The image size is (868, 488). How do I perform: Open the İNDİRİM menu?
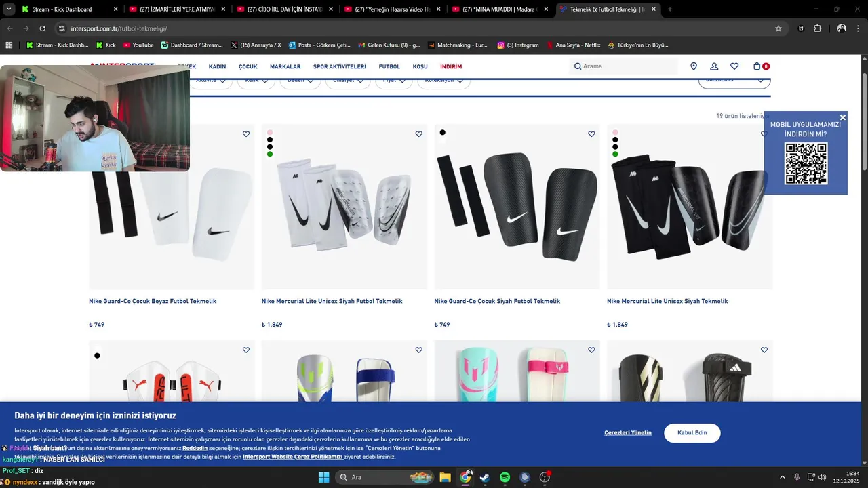pos(451,67)
